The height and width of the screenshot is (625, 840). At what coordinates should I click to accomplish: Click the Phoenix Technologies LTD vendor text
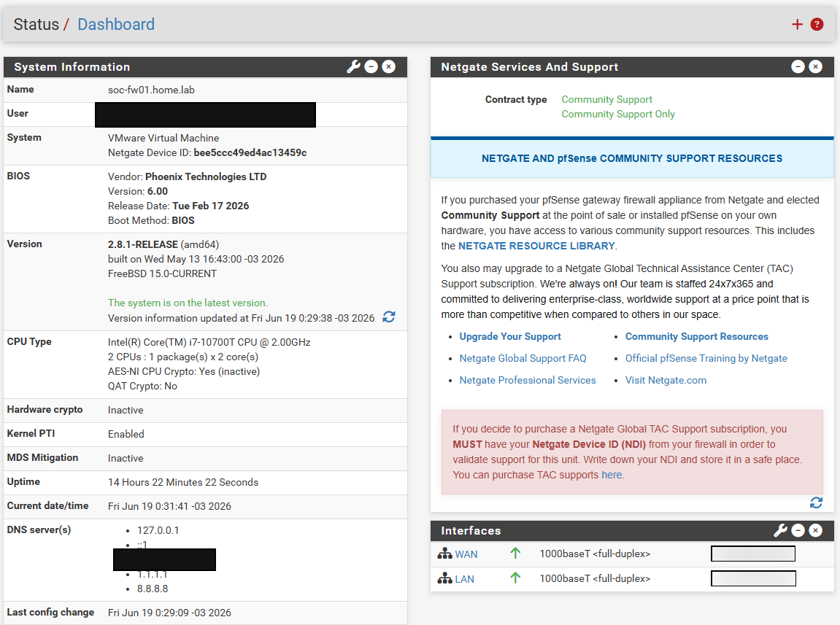click(206, 176)
